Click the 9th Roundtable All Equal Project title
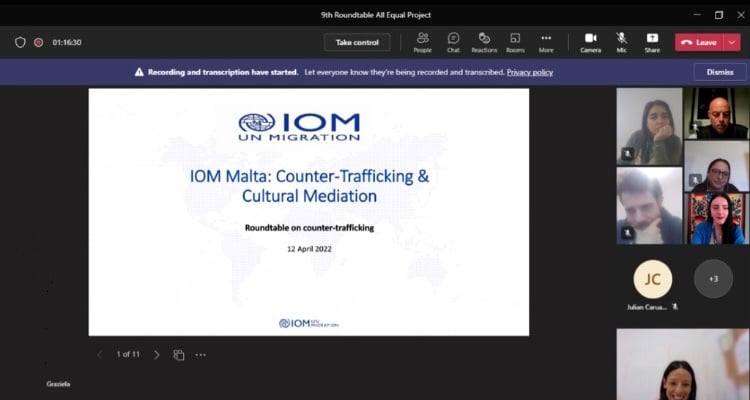This screenshot has height=400, width=750. coord(376,15)
